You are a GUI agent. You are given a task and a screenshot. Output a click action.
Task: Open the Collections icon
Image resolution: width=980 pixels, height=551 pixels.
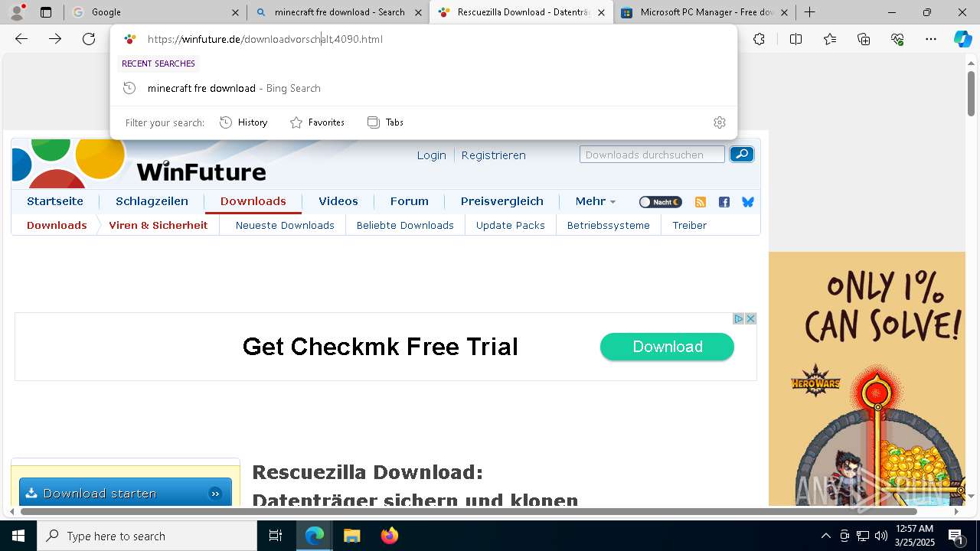(x=864, y=39)
